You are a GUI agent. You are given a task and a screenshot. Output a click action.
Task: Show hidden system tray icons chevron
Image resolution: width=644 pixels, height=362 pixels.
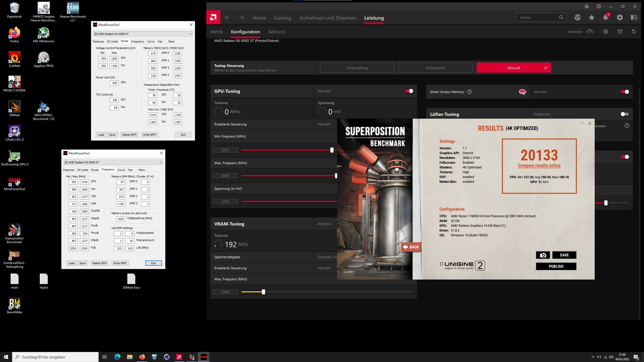click(x=593, y=357)
